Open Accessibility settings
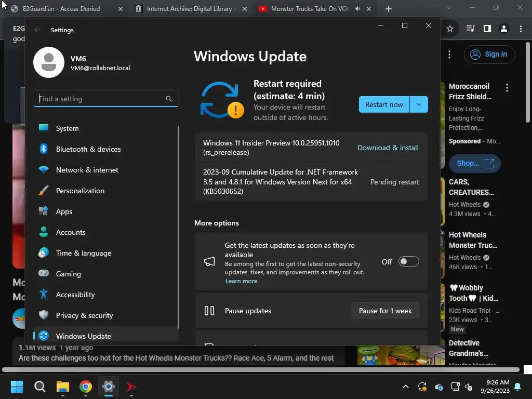 click(106, 295)
